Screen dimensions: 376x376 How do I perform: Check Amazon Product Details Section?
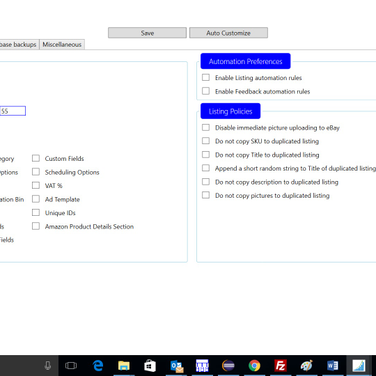pos(36,226)
